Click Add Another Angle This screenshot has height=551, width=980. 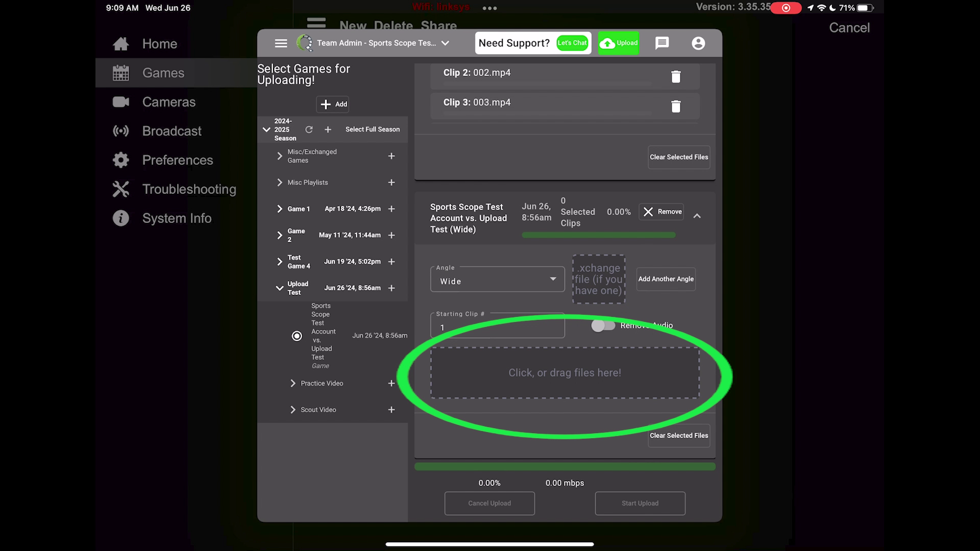666,279
